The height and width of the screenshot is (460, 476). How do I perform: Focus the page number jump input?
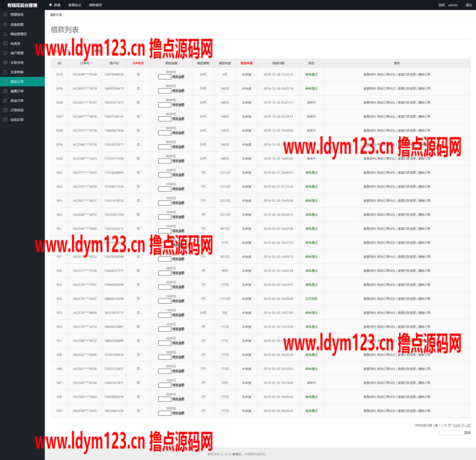pos(451,433)
